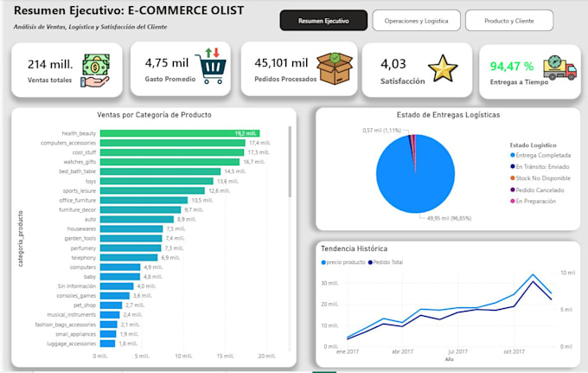This screenshot has width=588, height=373.
Task: Click Tendencia Histórica chart title
Action: pos(354,248)
